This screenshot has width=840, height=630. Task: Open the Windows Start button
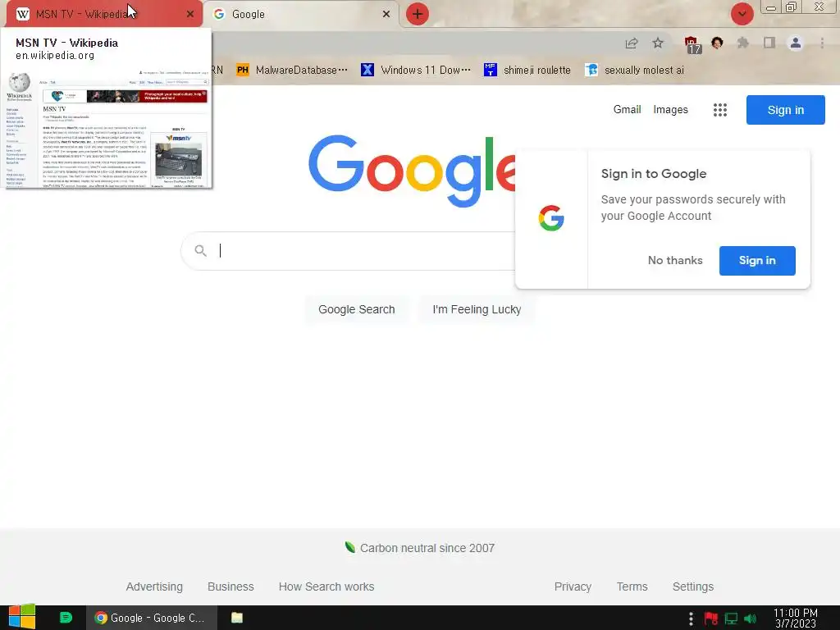click(x=22, y=617)
